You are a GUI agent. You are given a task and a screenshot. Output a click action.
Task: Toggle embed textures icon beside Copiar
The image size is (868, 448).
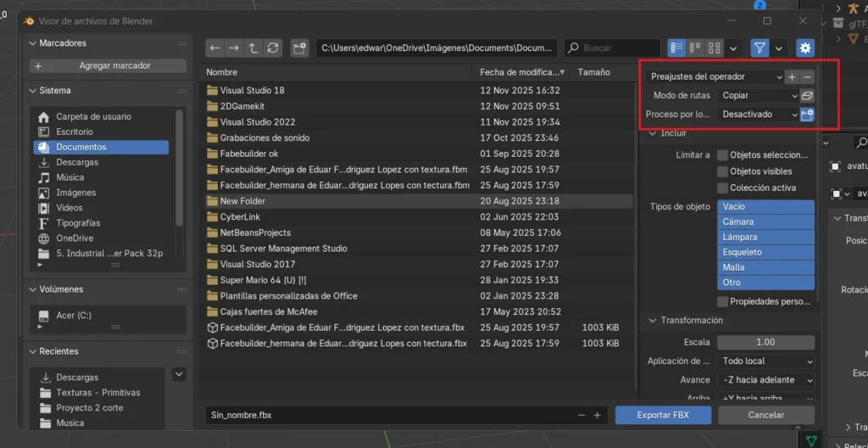pyautogui.click(x=807, y=96)
